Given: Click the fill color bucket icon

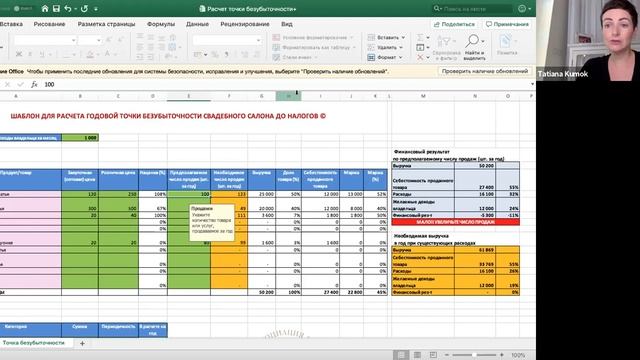Looking at the screenshot, I should (x=90, y=54).
